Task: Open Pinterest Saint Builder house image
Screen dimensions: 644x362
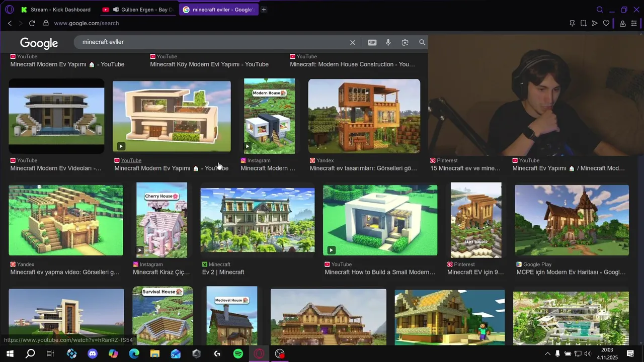Action: [x=476, y=220]
